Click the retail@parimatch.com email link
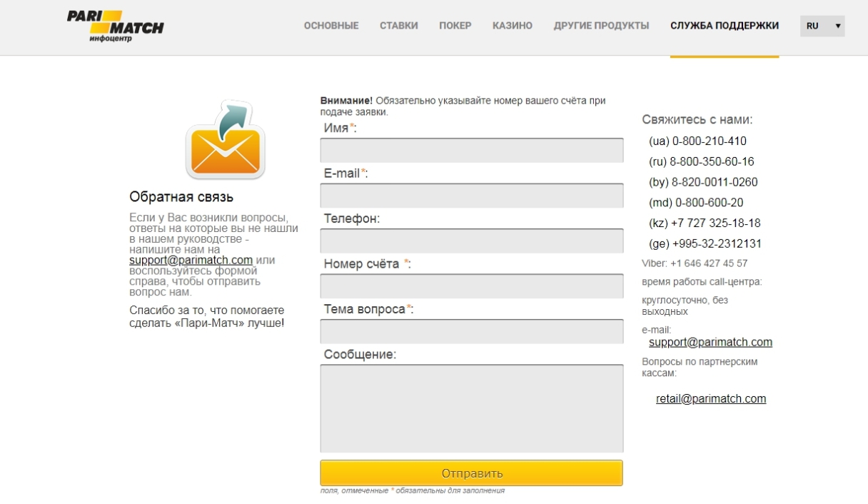The image size is (868, 504). pos(710,399)
